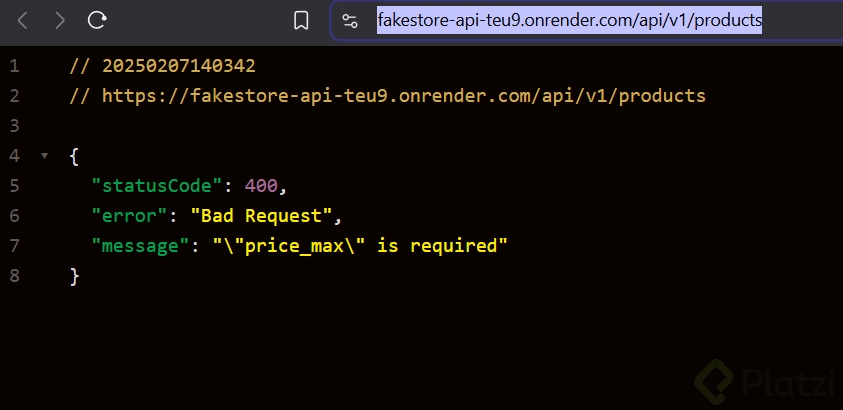Click the 400 status value
843x410 pixels.
(x=266, y=186)
